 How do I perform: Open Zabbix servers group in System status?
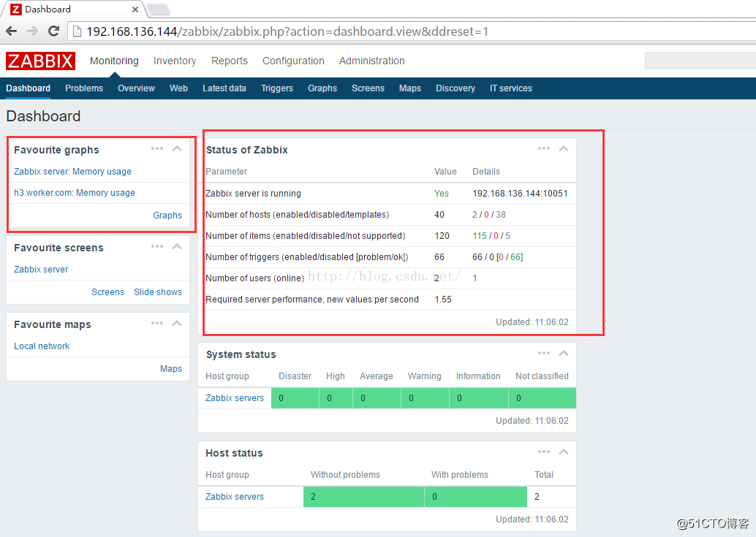pyautogui.click(x=234, y=397)
